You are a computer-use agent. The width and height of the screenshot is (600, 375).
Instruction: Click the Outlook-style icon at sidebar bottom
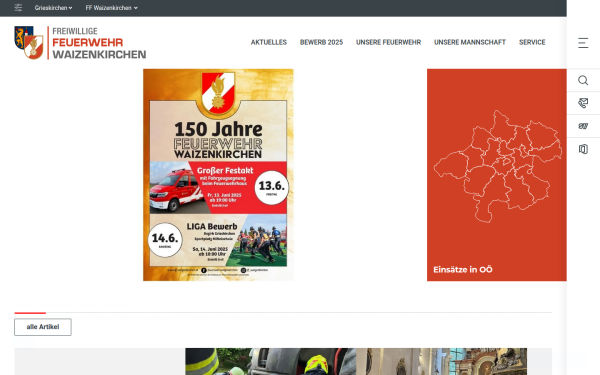coord(583,149)
